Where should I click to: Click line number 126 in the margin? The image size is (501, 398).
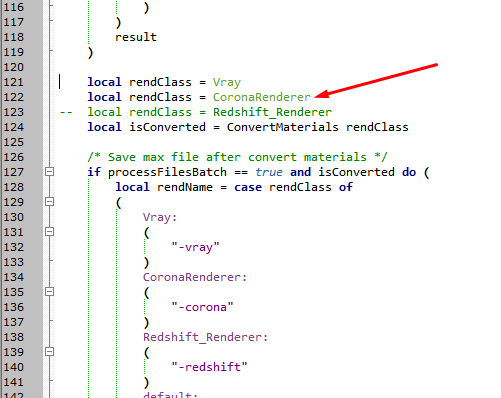[x=14, y=157]
